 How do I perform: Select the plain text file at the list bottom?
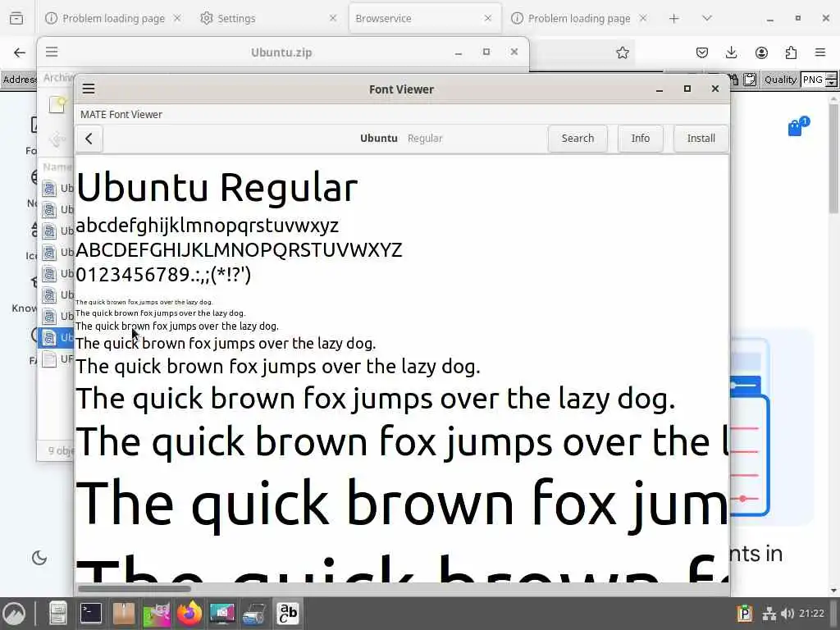[56, 359]
